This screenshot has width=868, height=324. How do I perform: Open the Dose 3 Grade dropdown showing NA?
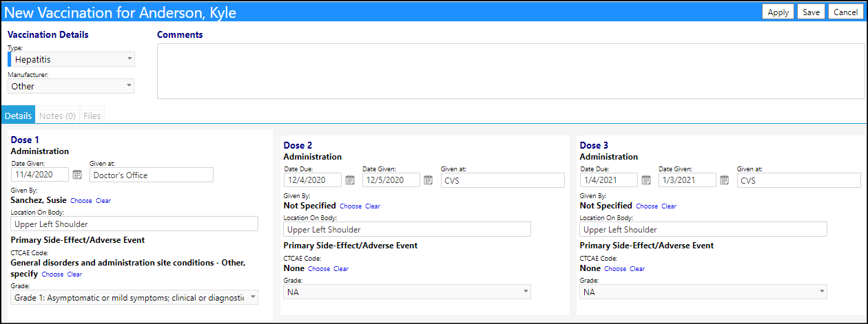pos(703,292)
